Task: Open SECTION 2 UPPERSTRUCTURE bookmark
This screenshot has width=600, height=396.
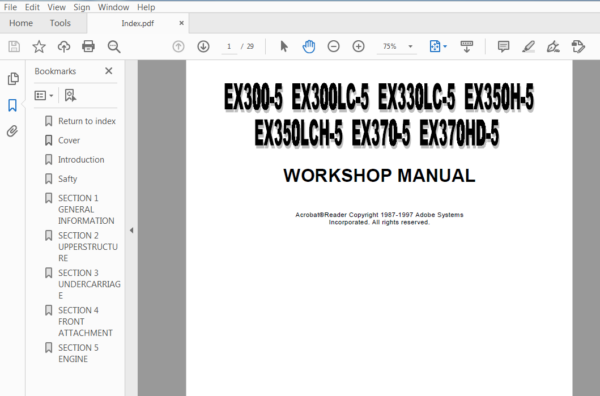Action: point(88,247)
